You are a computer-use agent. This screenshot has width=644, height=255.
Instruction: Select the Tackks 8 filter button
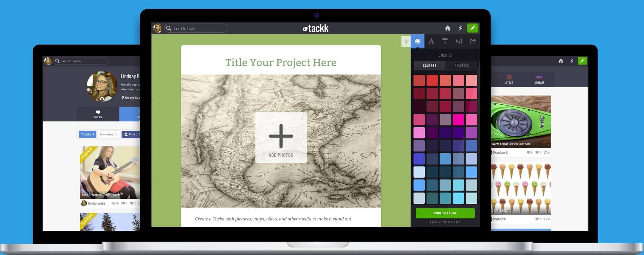pyautogui.click(x=87, y=134)
